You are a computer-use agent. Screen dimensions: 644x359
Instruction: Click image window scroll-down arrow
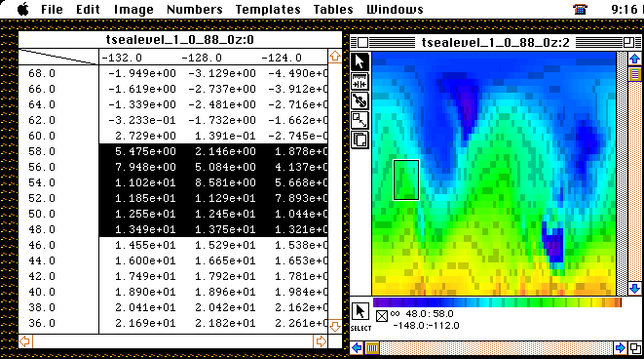(x=634, y=288)
